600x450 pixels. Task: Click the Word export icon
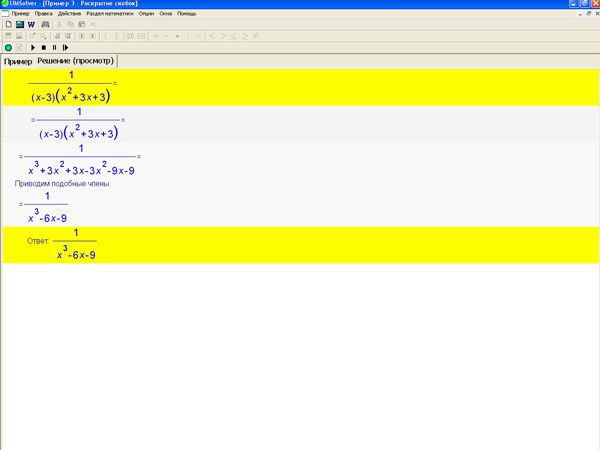[31, 24]
